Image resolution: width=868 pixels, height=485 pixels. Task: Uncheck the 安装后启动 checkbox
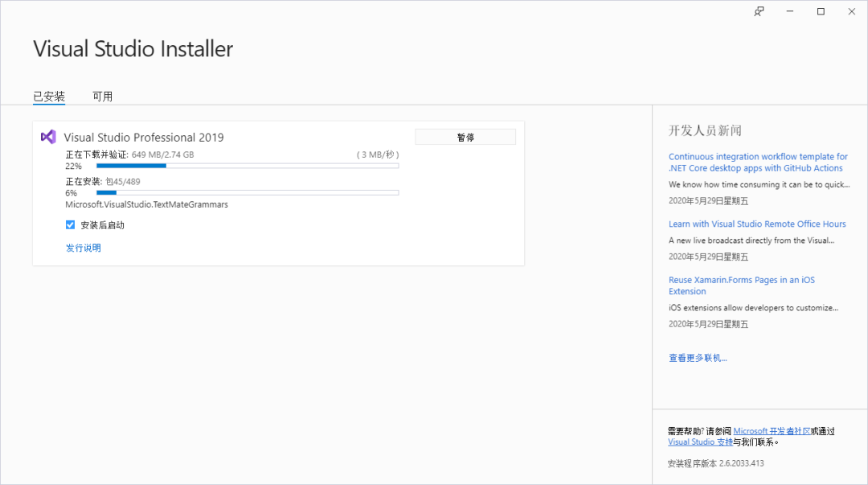[71, 225]
